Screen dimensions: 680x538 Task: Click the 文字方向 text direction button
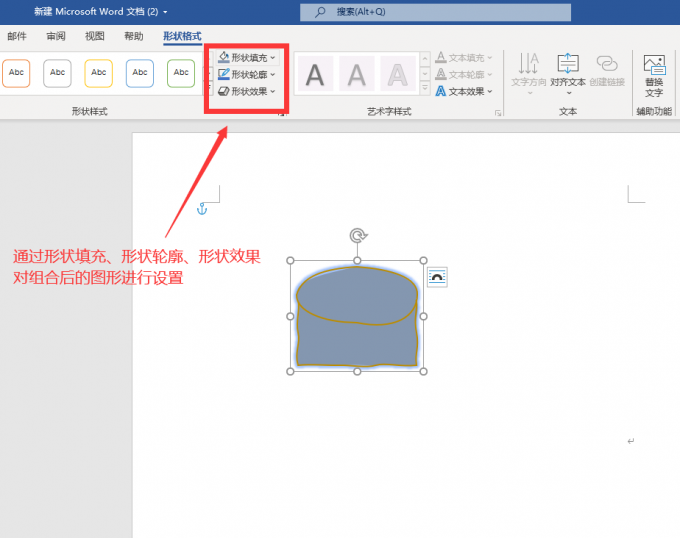point(529,74)
